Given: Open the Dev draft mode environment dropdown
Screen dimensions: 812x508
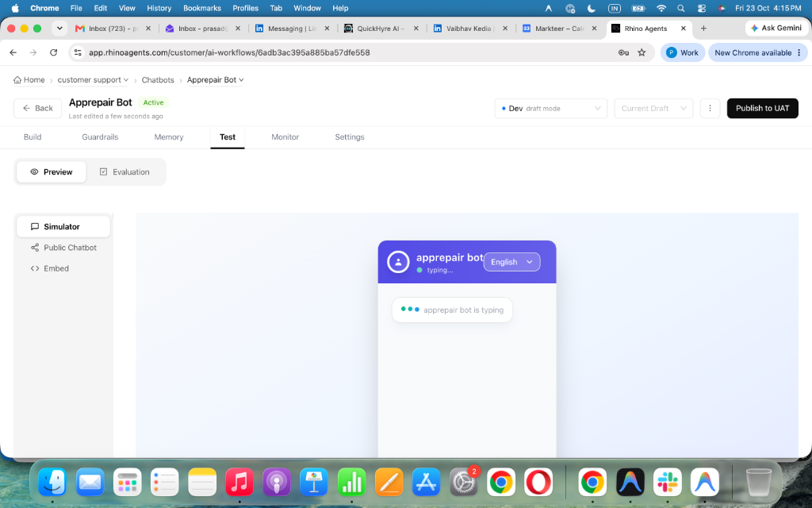Looking at the screenshot, I should [550, 108].
